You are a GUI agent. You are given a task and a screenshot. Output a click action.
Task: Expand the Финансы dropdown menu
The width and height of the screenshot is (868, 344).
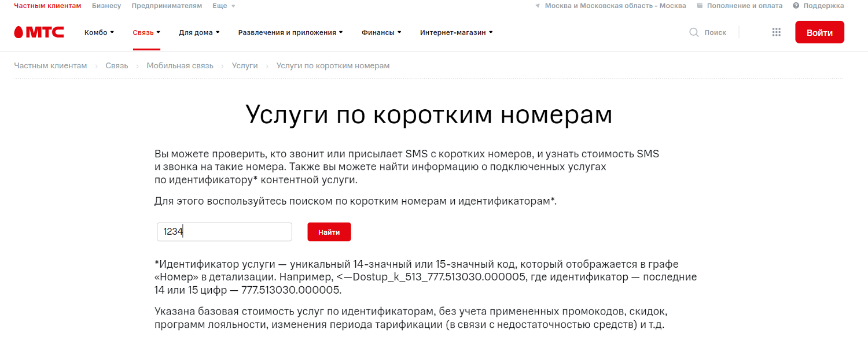click(x=381, y=32)
